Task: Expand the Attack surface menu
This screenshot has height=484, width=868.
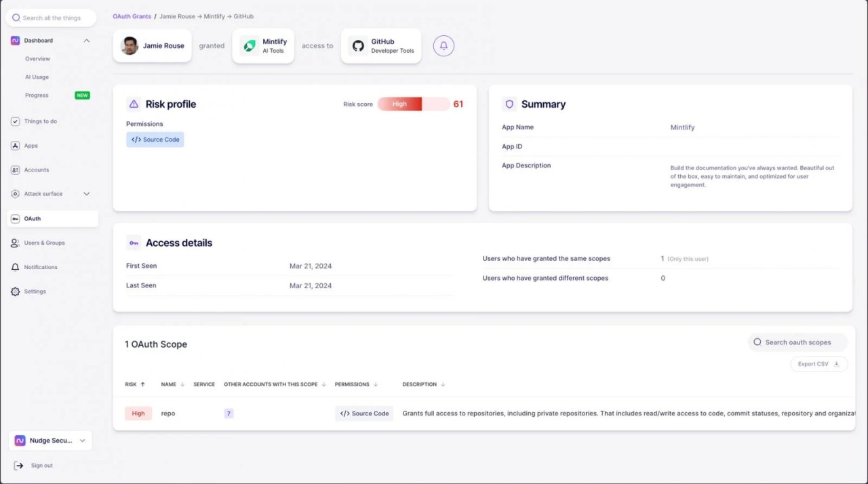Action: point(86,194)
